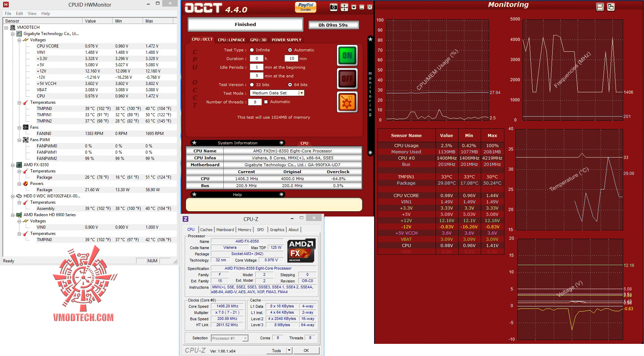Click the Max column header in HWMonitor
644x356 pixels.
tap(159, 21)
